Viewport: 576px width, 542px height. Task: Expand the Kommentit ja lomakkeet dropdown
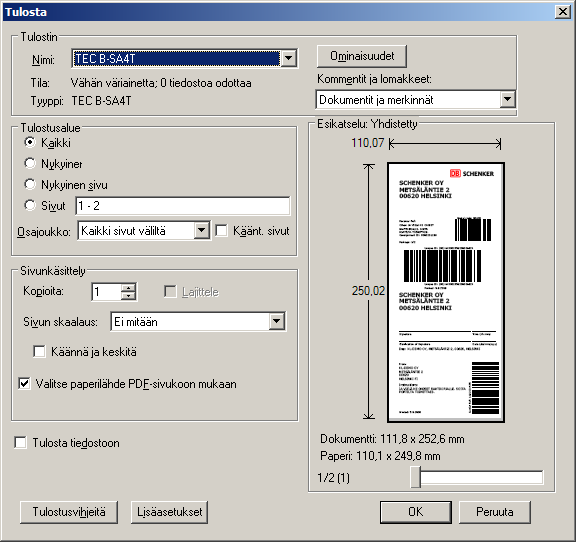tap(507, 99)
